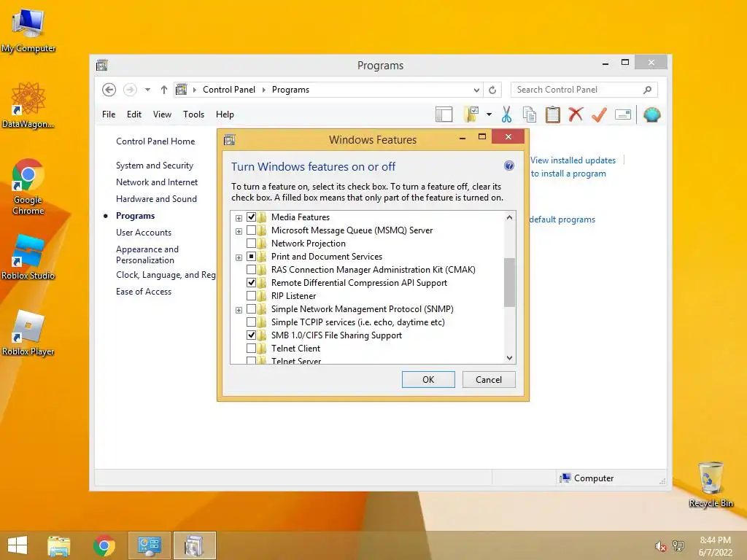
Task: Click the orange checkmark Properties icon
Action: 600,114
